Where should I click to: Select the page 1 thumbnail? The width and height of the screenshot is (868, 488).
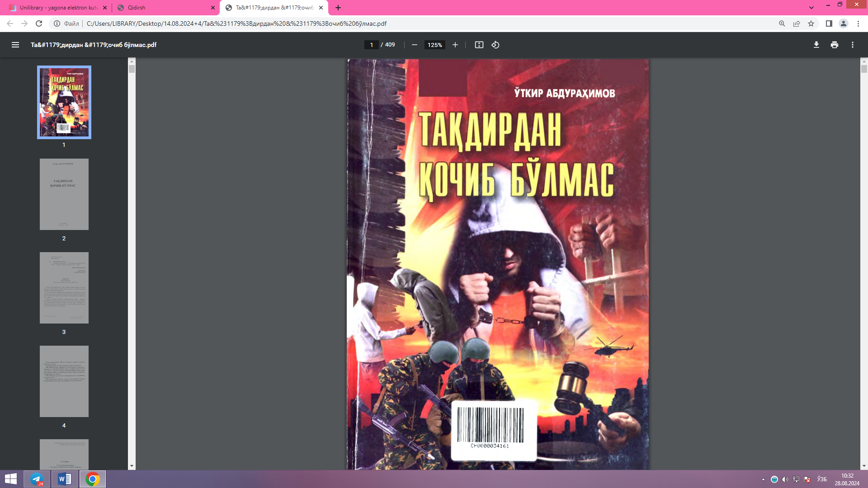64,102
